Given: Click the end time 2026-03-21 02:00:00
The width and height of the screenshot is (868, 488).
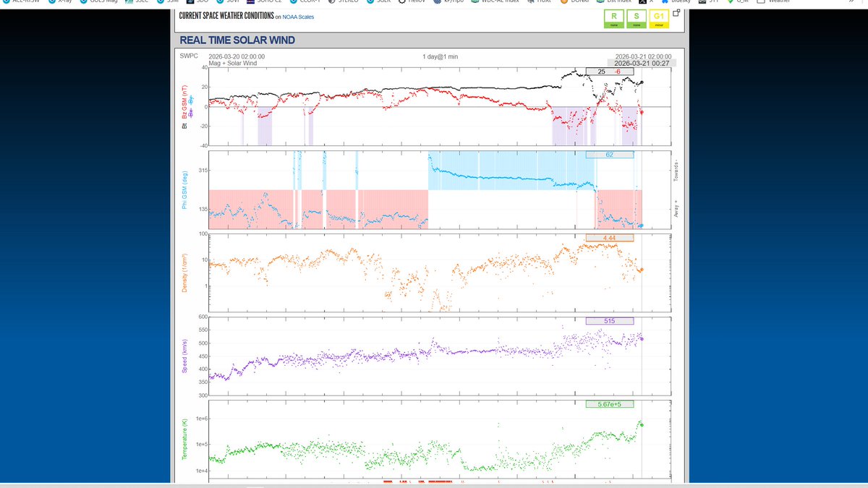Looking at the screenshot, I should pos(643,56).
